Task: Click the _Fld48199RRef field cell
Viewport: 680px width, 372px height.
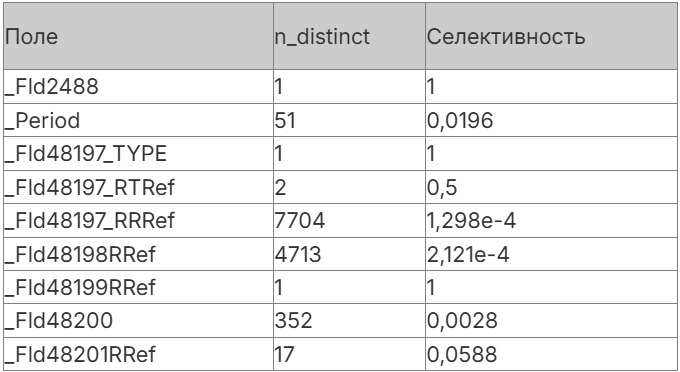Action: (138, 287)
